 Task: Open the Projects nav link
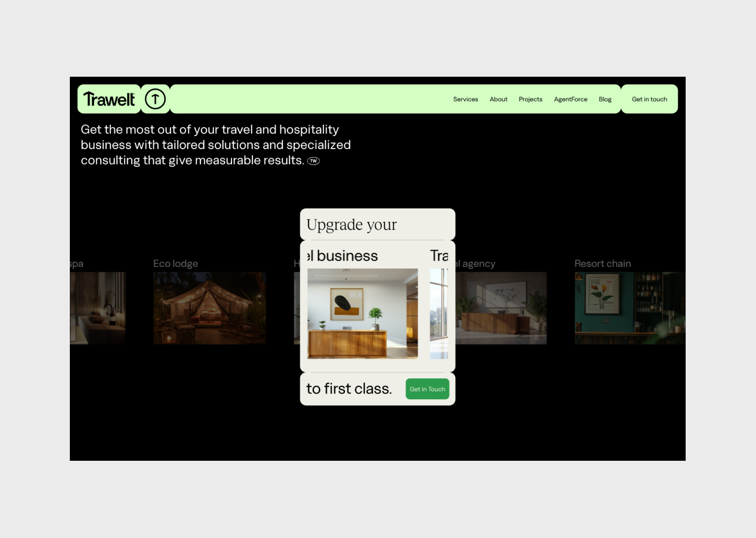pyautogui.click(x=530, y=99)
